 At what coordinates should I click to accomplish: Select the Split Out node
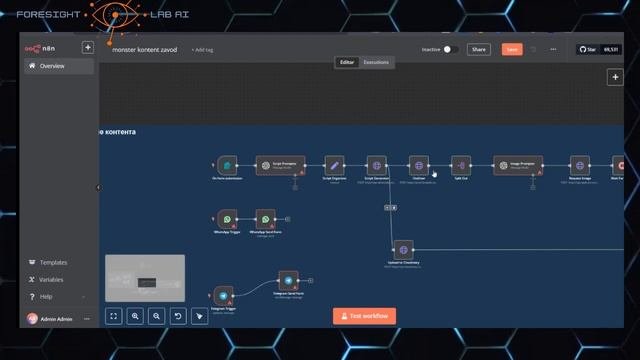click(x=461, y=165)
